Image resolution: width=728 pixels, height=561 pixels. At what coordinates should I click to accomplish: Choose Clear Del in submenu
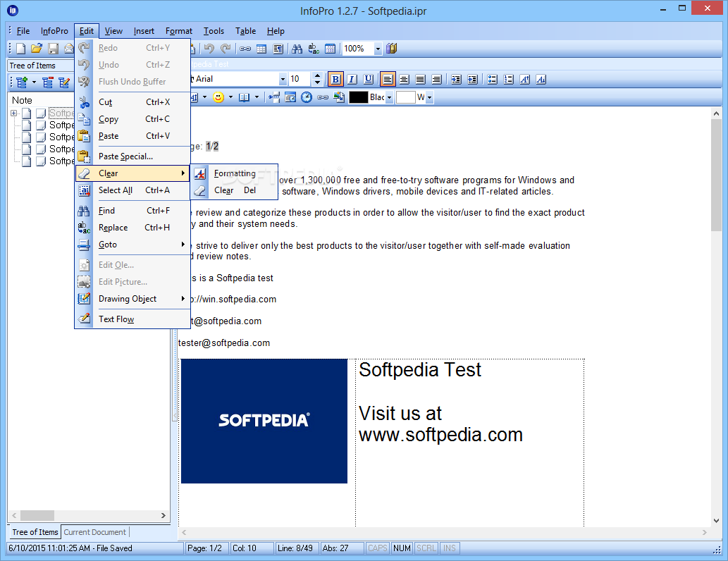click(234, 190)
